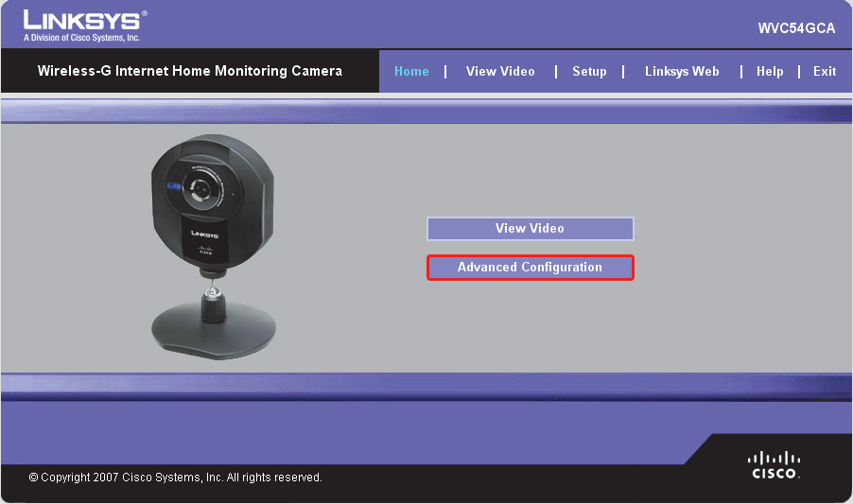
Task: Visit Linksys Web from the navigation bar
Action: tap(682, 71)
